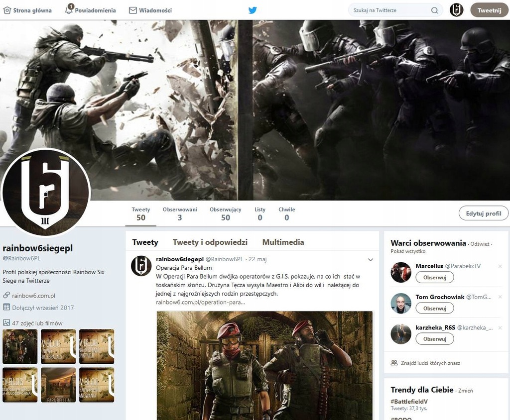This screenshot has width=510, height=420.
Task: Open the 47 zdjęć lub filmów link
Action: (37, 323)
